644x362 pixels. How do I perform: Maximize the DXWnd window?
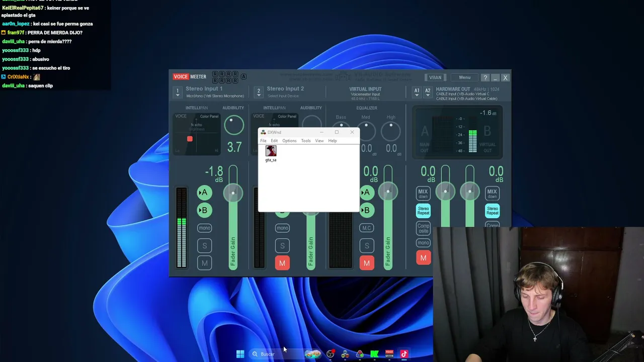click(337, 132)
